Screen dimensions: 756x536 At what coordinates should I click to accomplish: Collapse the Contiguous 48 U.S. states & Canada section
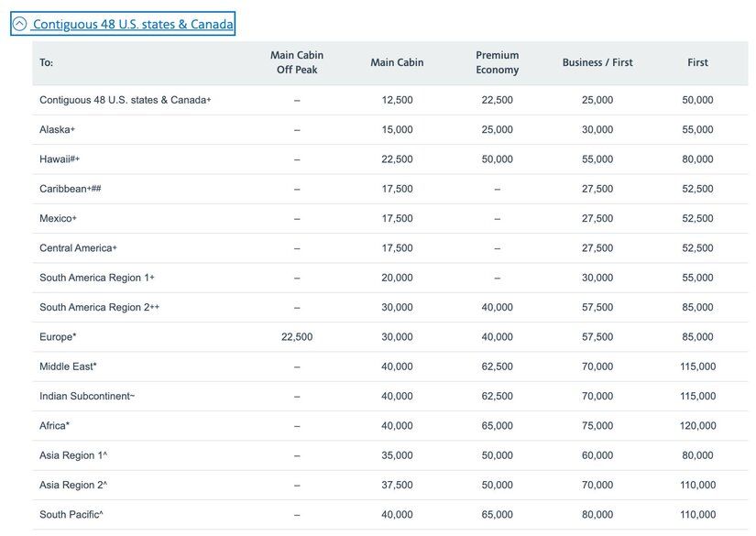132,24
